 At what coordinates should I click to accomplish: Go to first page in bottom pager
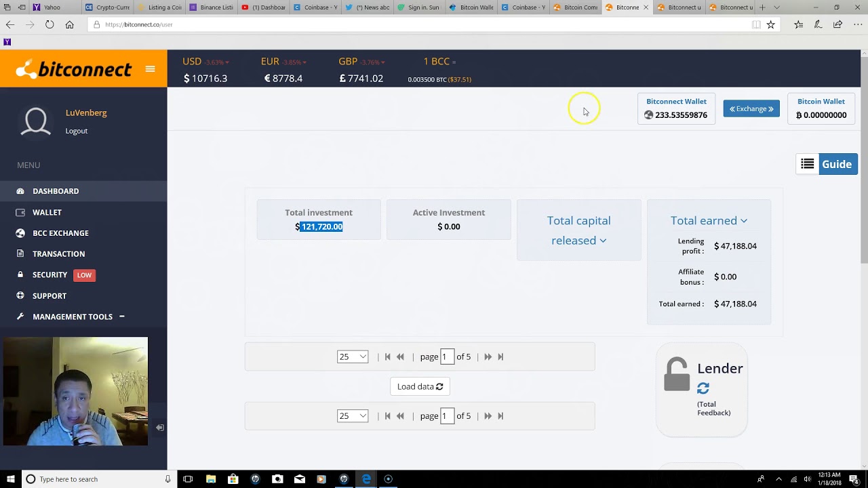tap(387, 415)
